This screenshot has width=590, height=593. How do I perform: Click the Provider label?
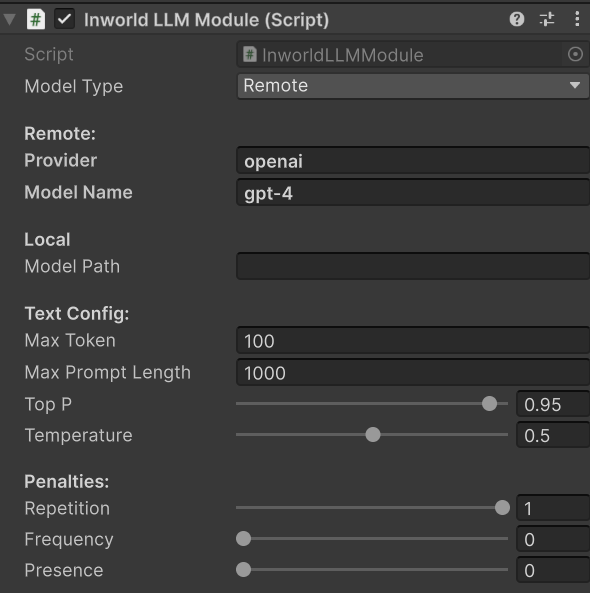[x=61, y=160]
